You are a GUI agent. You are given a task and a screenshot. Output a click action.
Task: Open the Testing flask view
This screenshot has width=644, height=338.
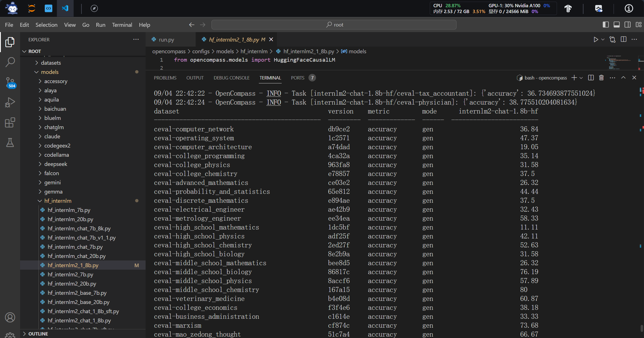[x=10, y=143]
